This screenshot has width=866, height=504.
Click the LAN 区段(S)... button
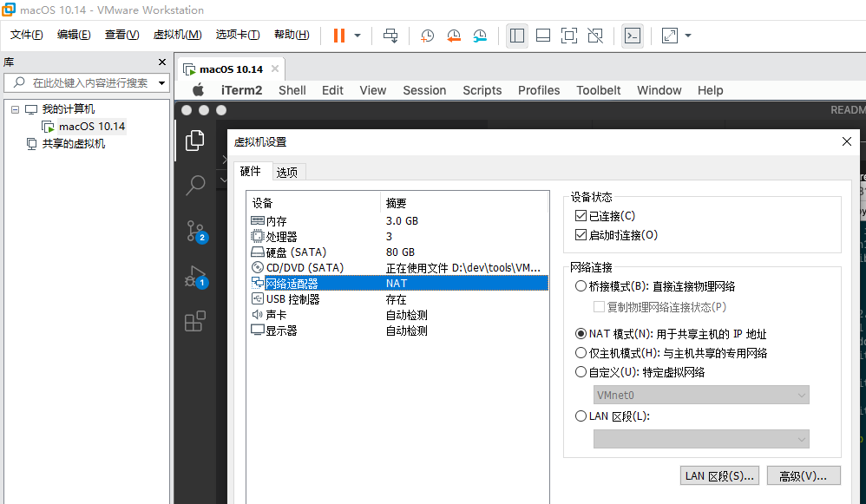pyautogui.click(x=719, y=476)
